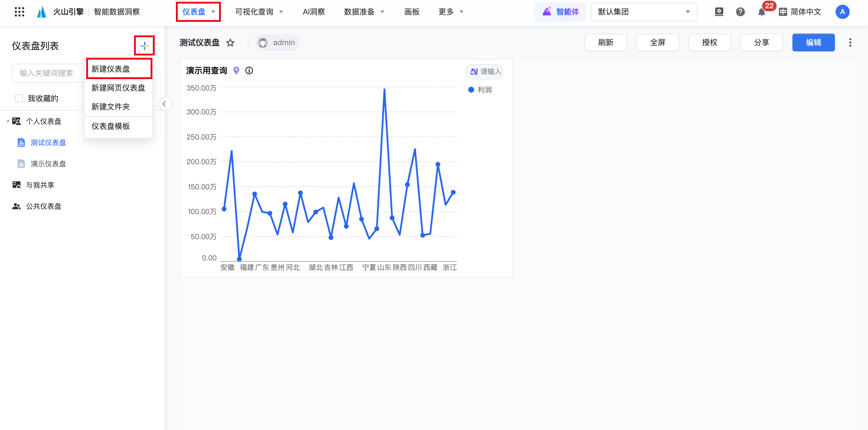Click the user avatar A icon
This screenshot has height=430, width=868.
[842, 12]
